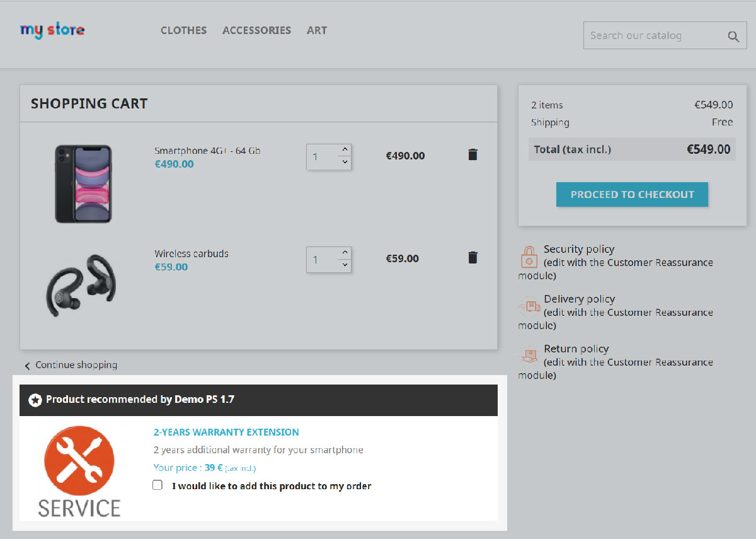
Task: Decrease the Wireless earbuds quantity by one
Action: (x=344, y=265)
